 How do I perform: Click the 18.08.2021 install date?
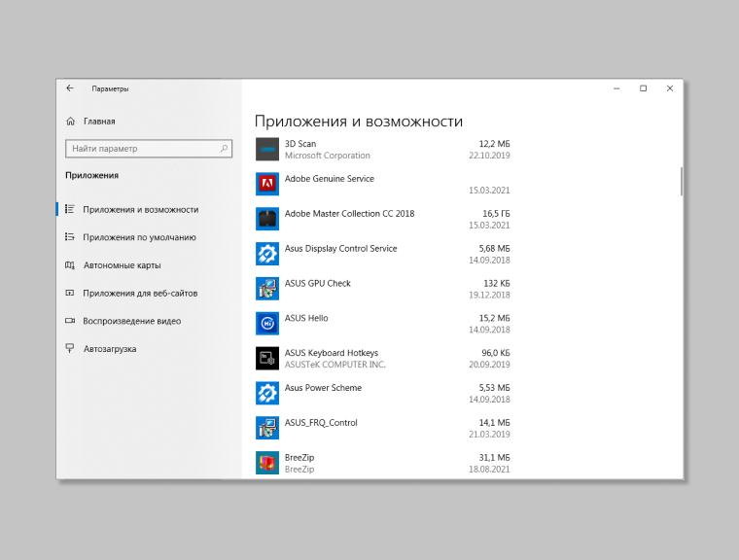(489, 470)
